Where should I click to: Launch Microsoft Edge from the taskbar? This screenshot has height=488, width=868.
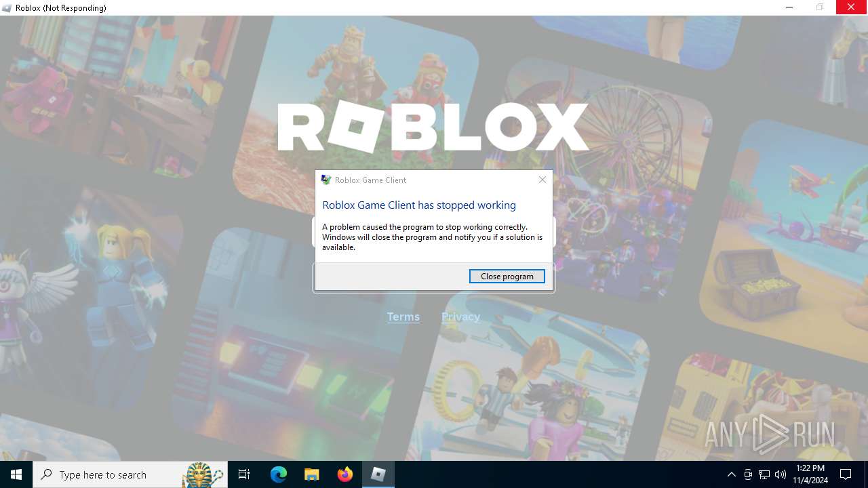279,474
